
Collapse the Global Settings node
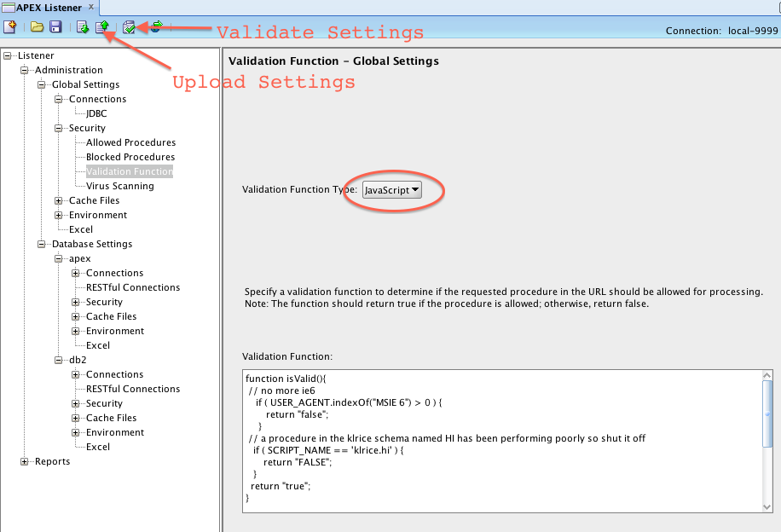click(x=41, y=84)
